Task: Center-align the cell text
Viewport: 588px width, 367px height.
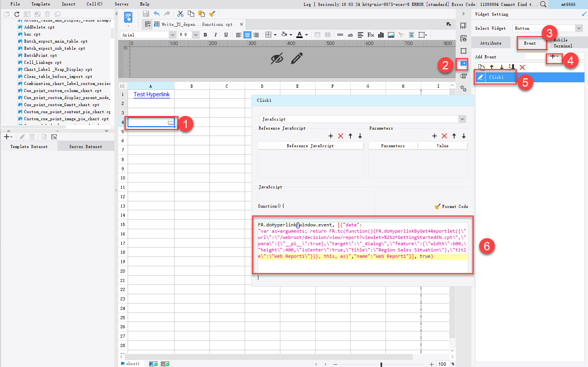Action: [x=247, y=35]
